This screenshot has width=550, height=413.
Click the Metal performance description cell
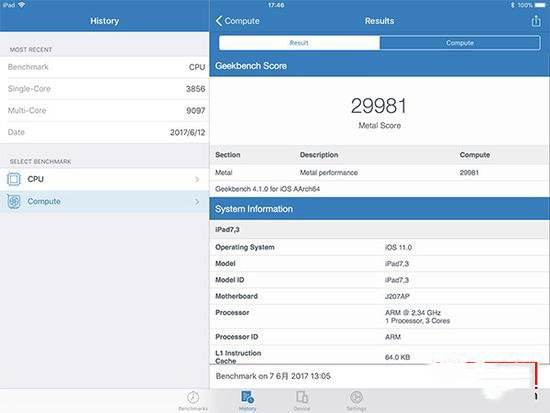(x=329, y=173)
